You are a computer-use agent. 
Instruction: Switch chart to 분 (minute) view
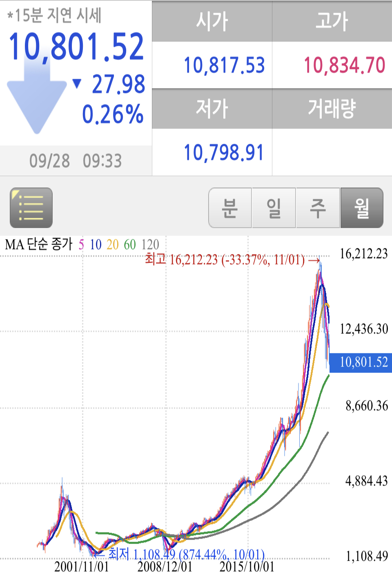click(x=230, y=208)
